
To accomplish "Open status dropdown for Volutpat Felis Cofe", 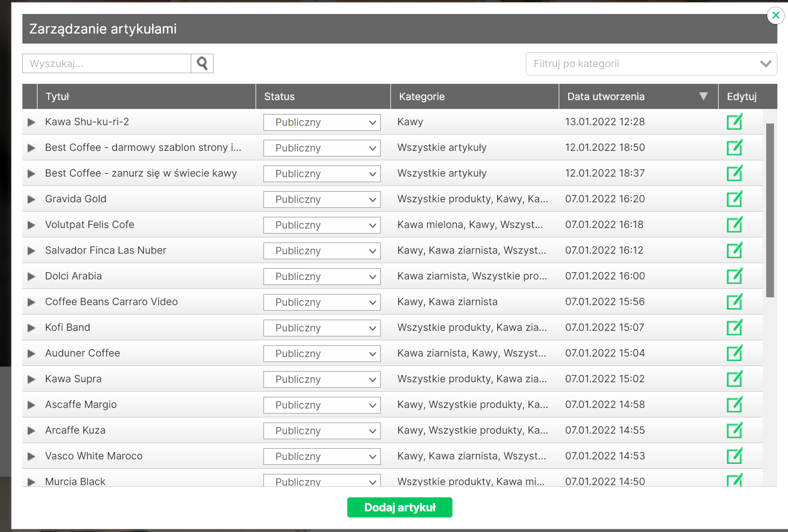I will (322, 225).
